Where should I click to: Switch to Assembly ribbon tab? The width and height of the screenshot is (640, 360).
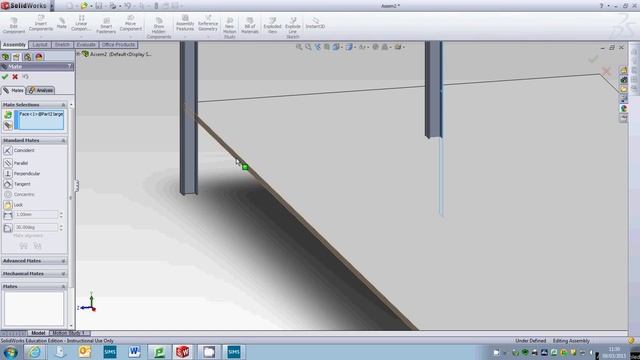click(x=14, y=44)
